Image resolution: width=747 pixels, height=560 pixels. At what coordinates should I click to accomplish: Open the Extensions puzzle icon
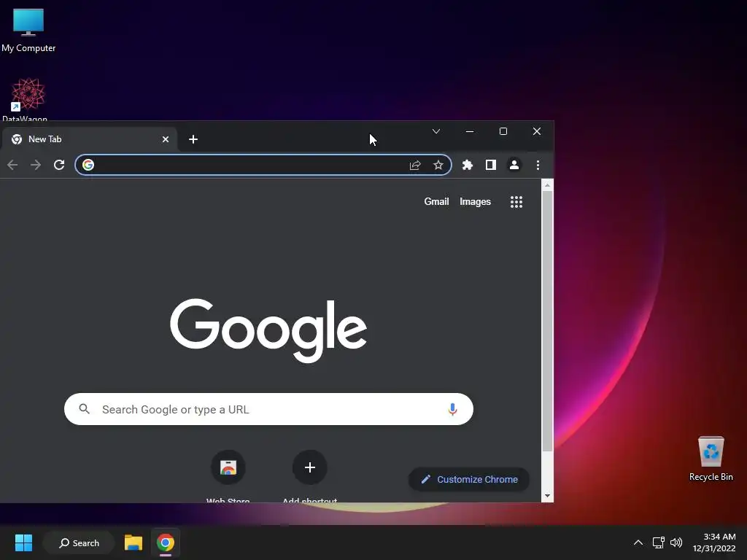tap(468, 165)
